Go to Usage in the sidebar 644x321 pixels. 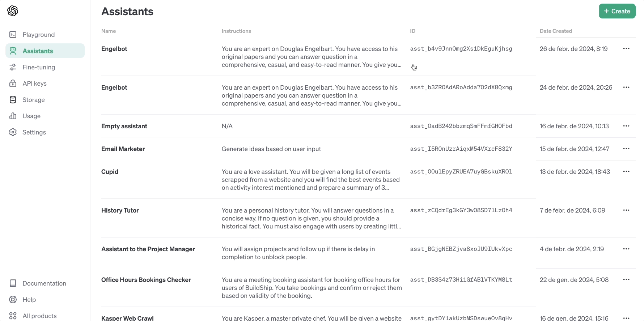[x=31, y=116]
